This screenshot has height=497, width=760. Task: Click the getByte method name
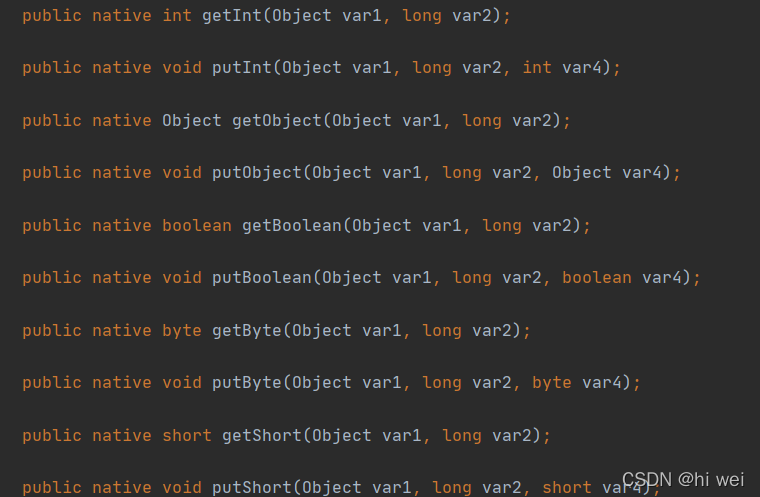[247, 330]
